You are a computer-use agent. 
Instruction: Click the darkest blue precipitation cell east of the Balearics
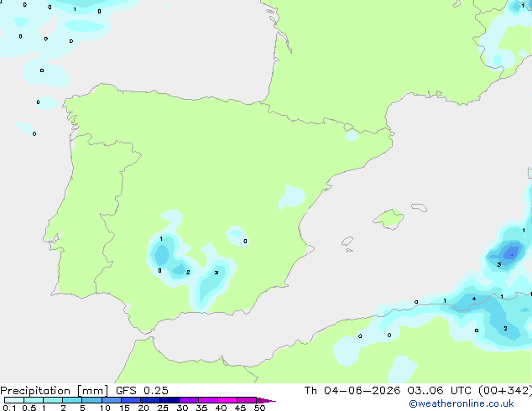click(510, 253)
